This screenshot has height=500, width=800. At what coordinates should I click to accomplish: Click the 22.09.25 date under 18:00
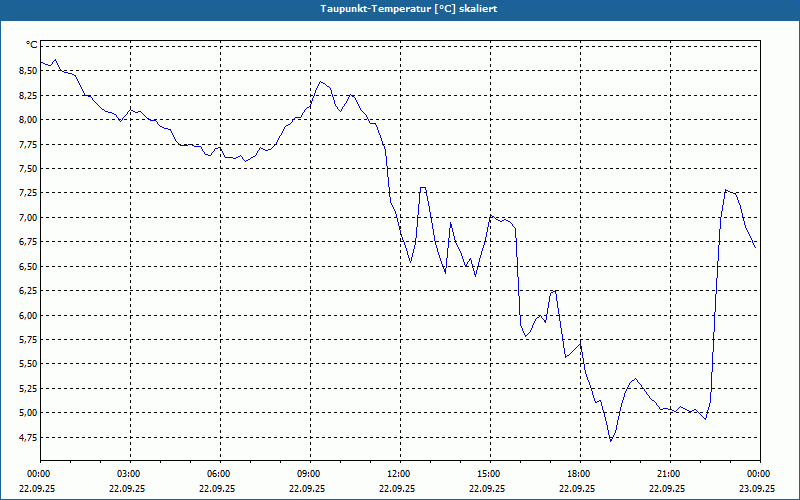tap(577, 488)
